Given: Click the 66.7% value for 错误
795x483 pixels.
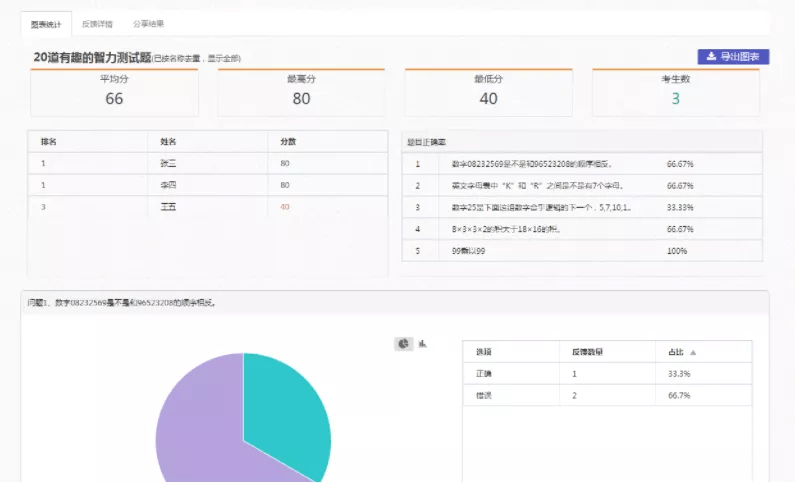Looking at the screenshot, I should [x=679, y=396].
